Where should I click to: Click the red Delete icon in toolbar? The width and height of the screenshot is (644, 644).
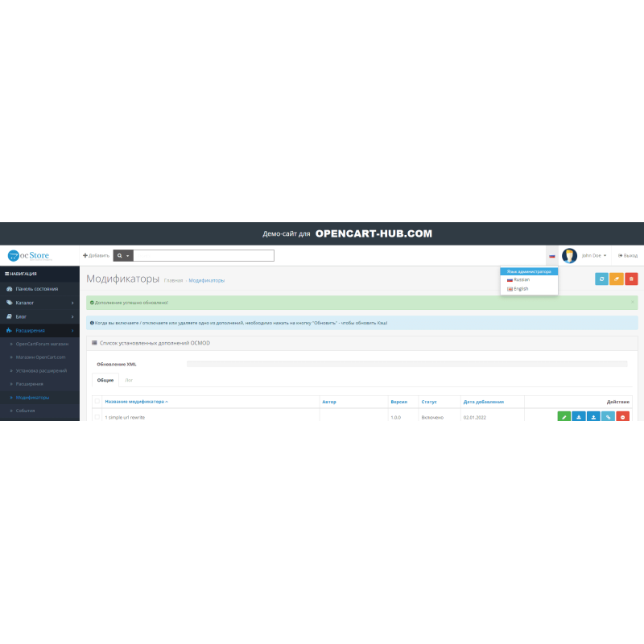tap(631, 279)
